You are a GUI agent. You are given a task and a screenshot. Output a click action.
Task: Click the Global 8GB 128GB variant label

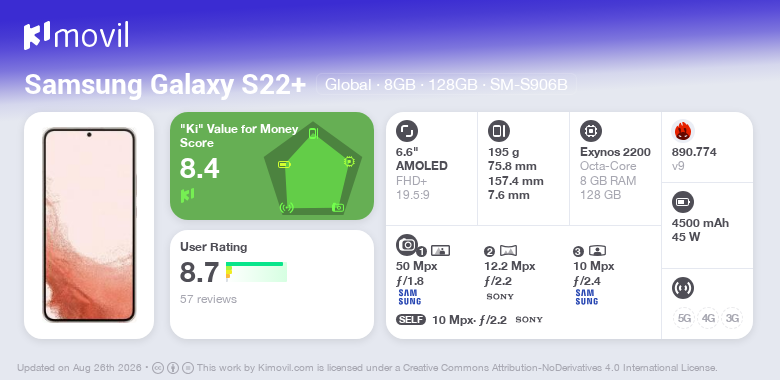click(x=446, y=85)
